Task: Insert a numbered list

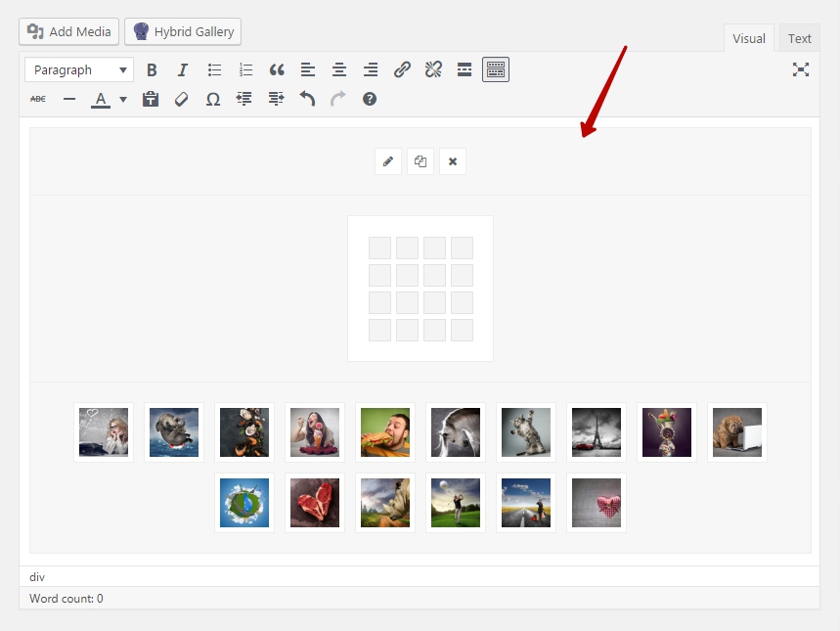Action: click(x=245, y=69)
